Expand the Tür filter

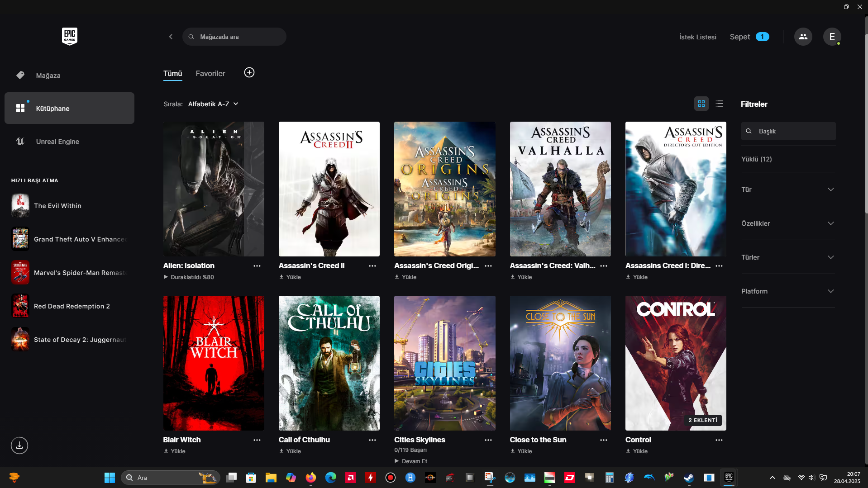[x=787, y=190]
